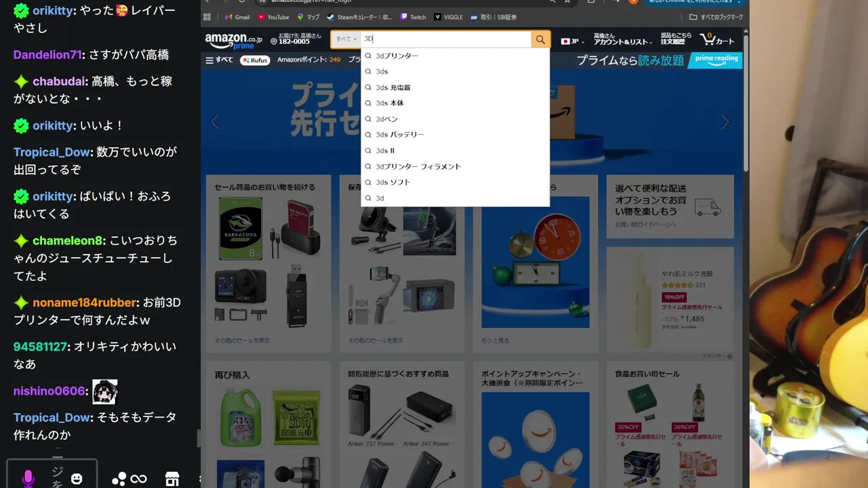This screenshot has width=868, height=488.
Task: Open the Ernie Ball Slinky strings thumbnail
Action: [x=296, y=417]
